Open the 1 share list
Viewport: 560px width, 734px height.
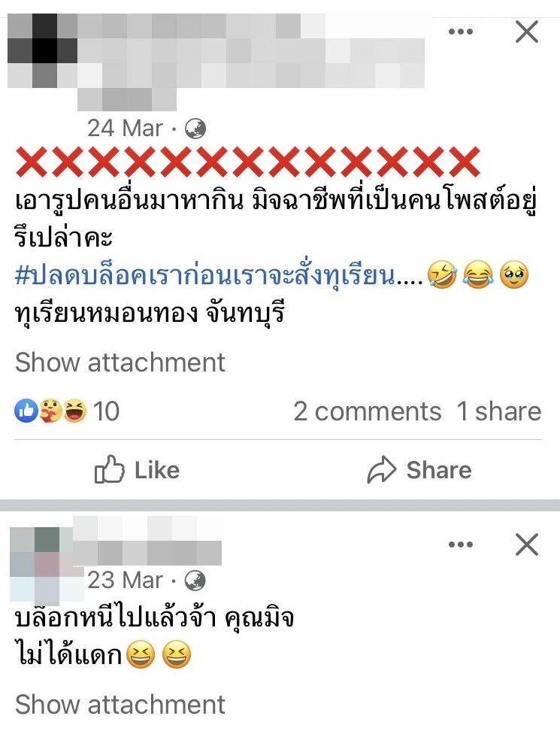tap(498, 411)
